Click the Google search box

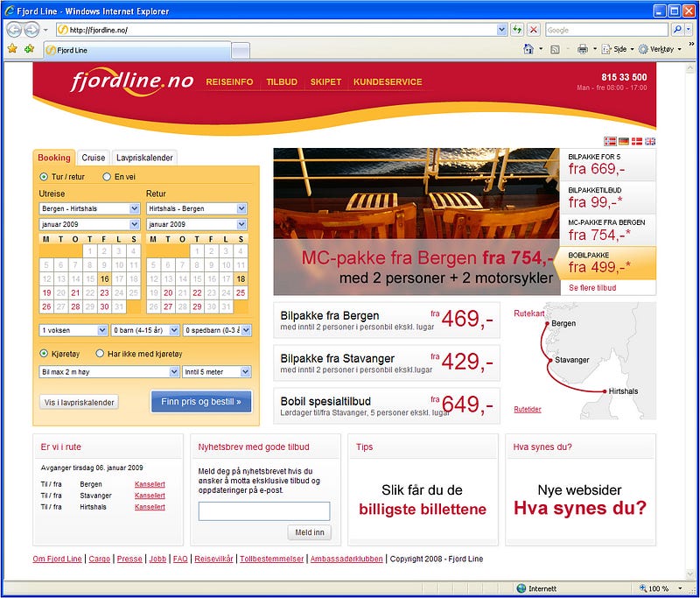pyautogui.click(x=606, y=30)
